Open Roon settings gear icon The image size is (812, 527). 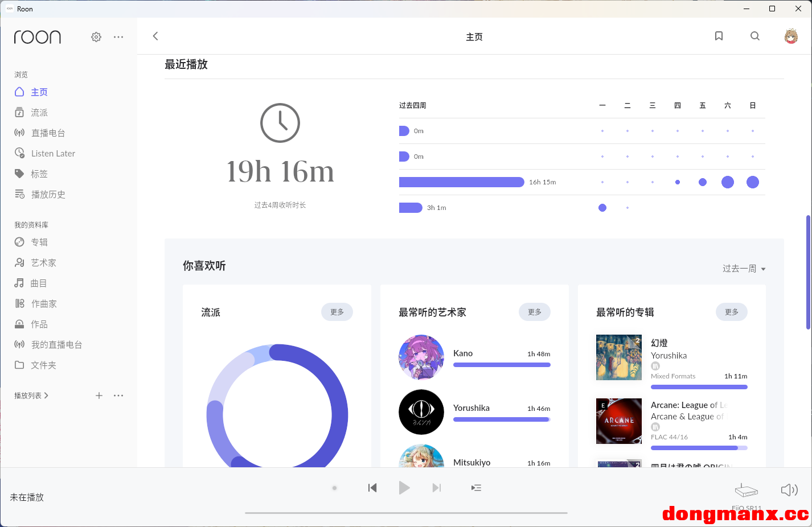[x=96, y=37]
